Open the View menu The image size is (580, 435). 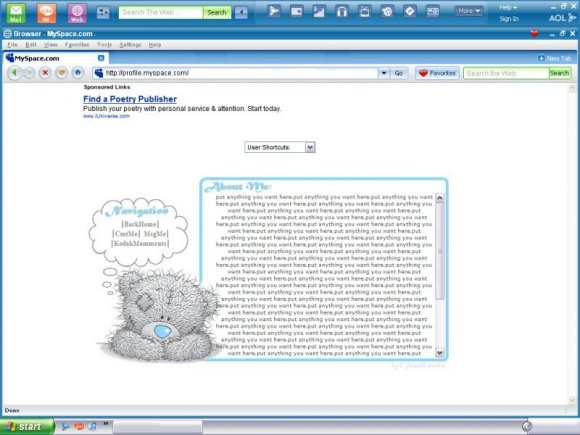[51, 45]
